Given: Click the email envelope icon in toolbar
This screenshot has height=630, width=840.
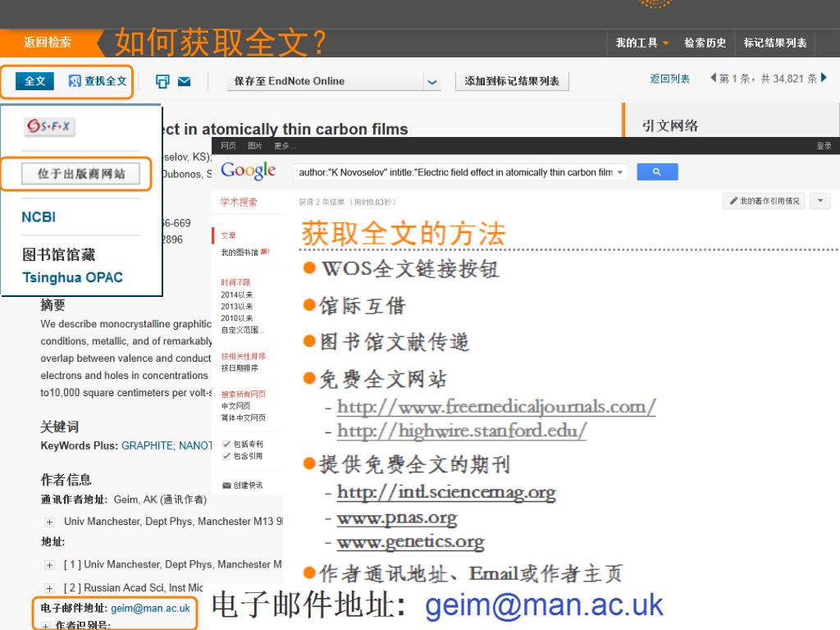Looking at the screenshot, I should [x=185, y=81].
